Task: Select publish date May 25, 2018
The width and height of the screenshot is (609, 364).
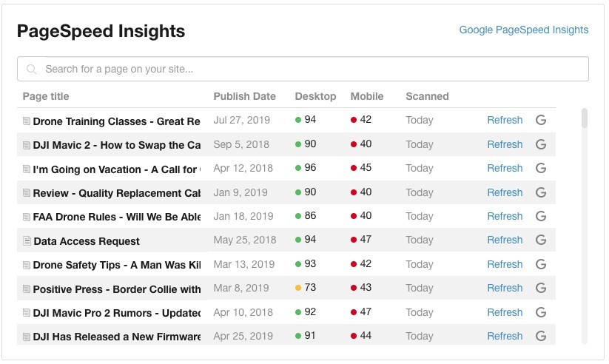Action: pyautogui.click(x=245, y=240)
